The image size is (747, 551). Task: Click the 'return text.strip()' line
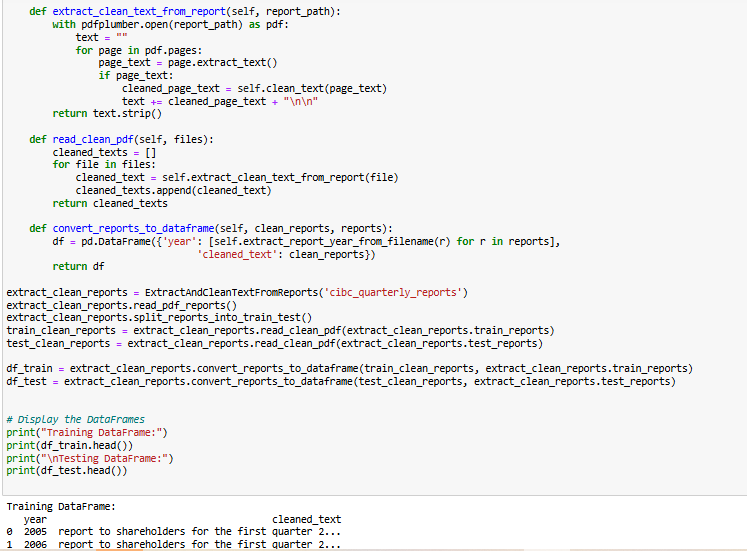tap(107, 113)
